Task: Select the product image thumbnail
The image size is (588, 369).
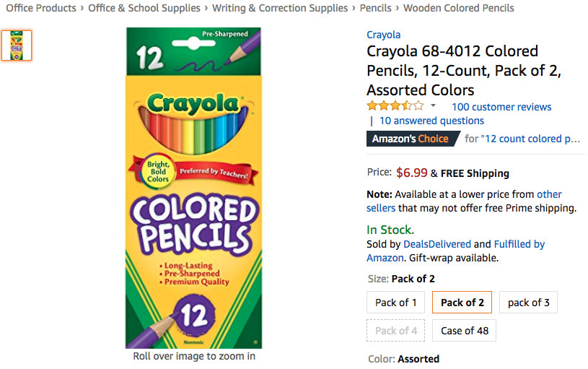Action: click(x=16, y=45)
